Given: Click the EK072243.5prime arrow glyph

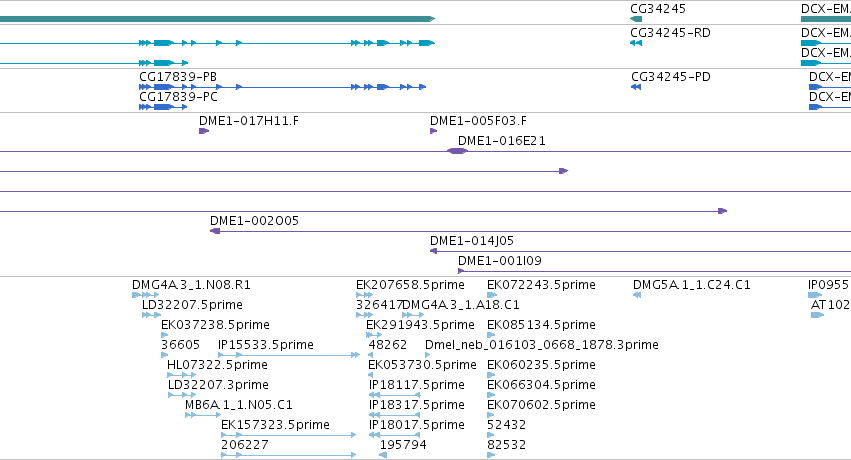Looking at the screenshot, I should [x=492, y=295].
